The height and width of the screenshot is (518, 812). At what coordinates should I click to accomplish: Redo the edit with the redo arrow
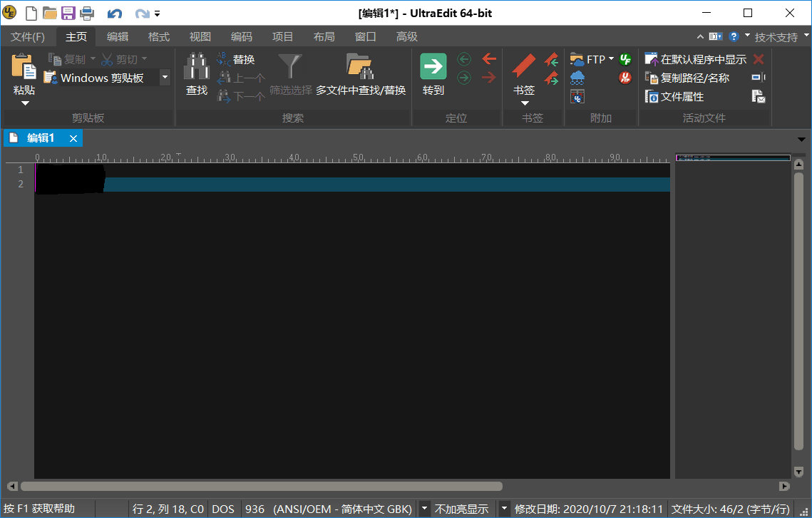pos(142,14)
